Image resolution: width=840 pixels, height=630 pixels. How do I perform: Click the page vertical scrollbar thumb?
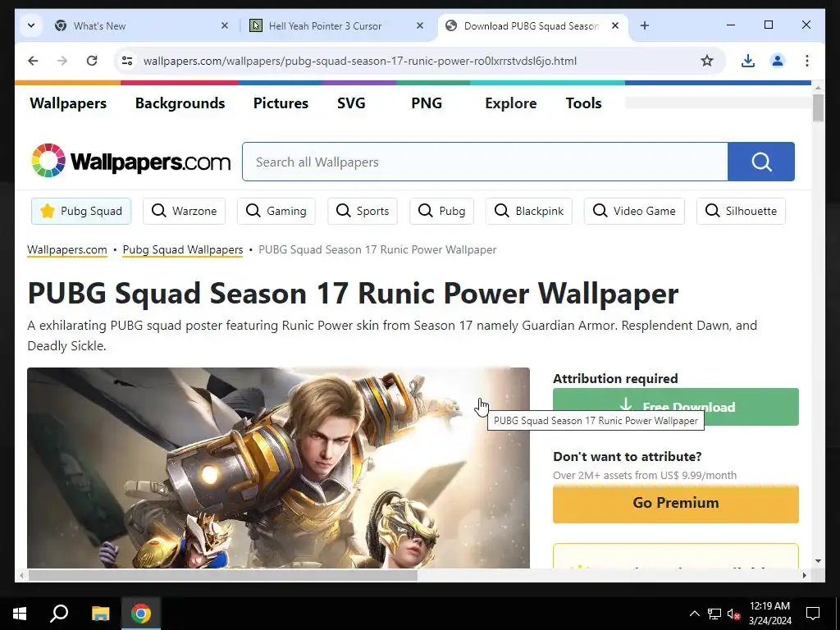(818, 107)
